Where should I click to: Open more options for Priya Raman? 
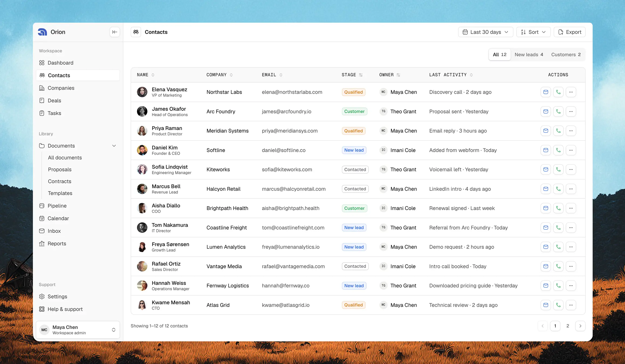[571, 131]
